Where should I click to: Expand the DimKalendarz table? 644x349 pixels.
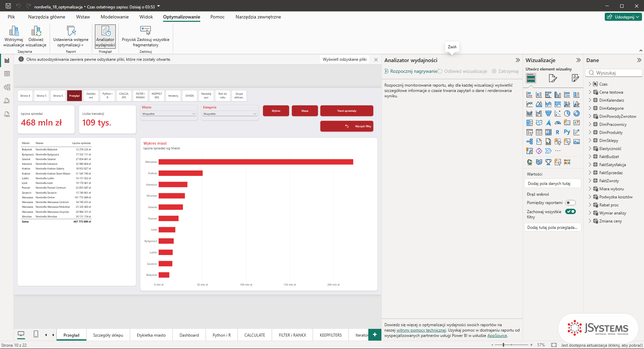590,100
